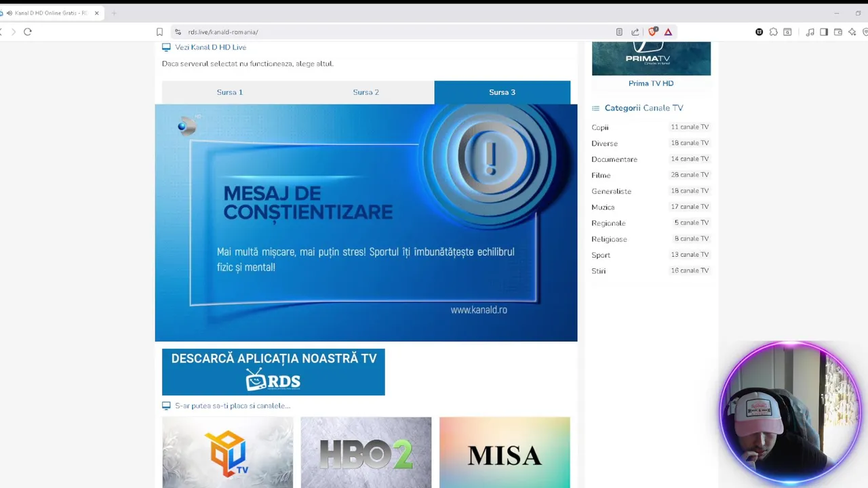Click 'Daca serverul selectat nu functioneaza' text

[248, 64]
